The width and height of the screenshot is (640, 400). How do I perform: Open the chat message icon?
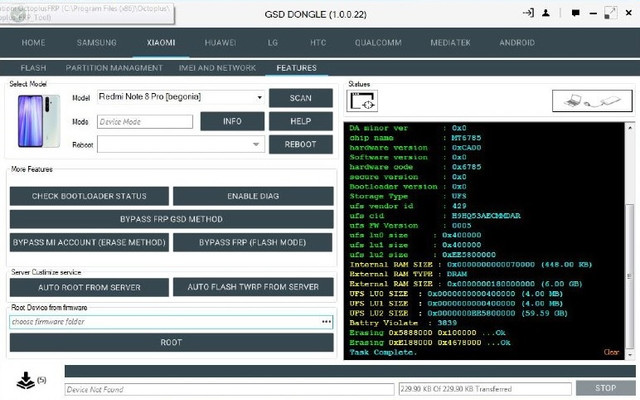click(576, 13)
